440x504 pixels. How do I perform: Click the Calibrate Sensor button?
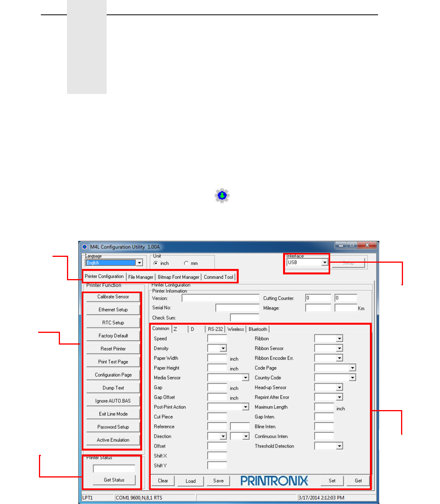[113, 297]
